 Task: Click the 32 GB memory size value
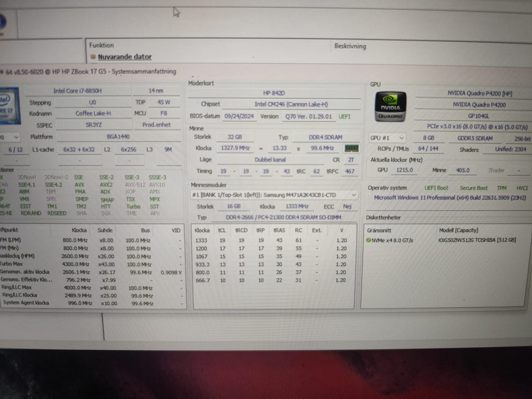tap(235, 137)
